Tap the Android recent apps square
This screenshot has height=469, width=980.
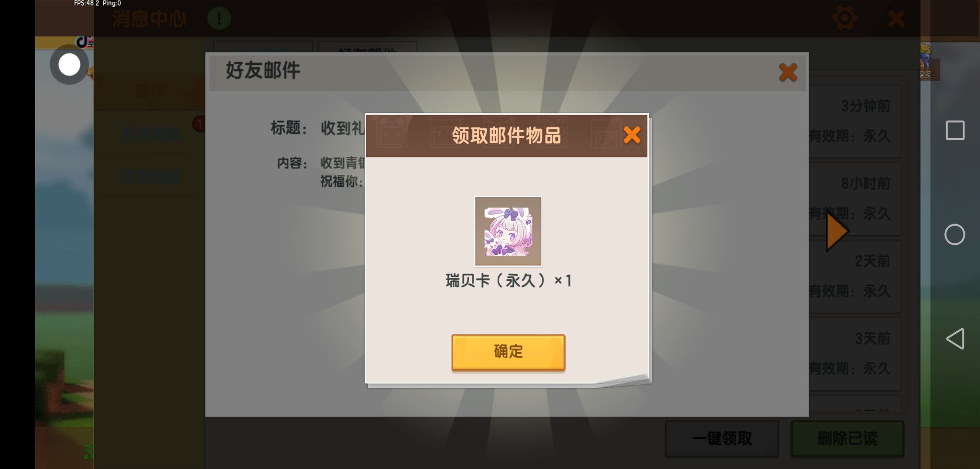[955, 130]
